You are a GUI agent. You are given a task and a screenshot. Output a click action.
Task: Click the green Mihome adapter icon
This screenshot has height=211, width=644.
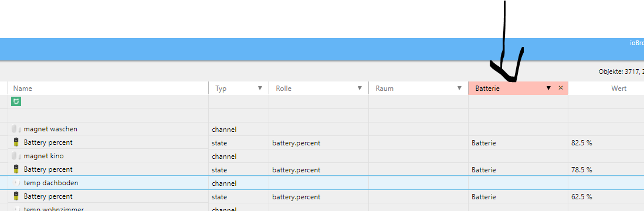pyautogui.click(x=16, y=101)
